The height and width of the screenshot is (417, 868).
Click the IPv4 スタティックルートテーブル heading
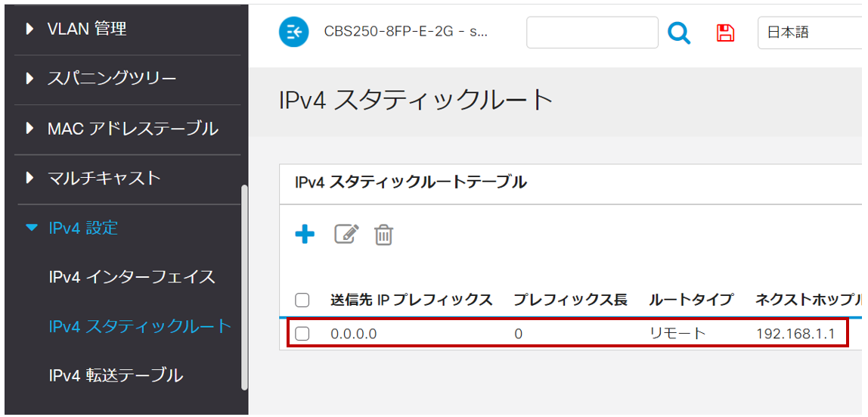(411, 182)
